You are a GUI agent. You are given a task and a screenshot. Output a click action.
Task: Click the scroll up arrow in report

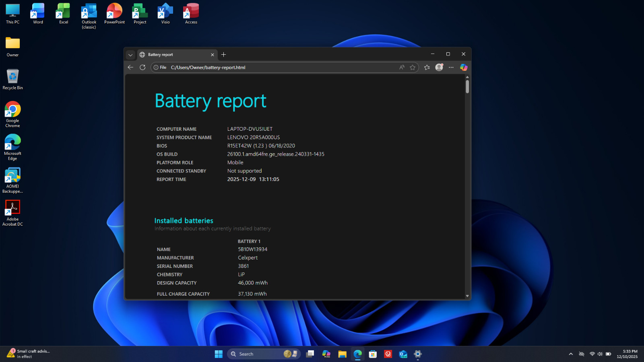pyautogui.click(x=467, y=77)
